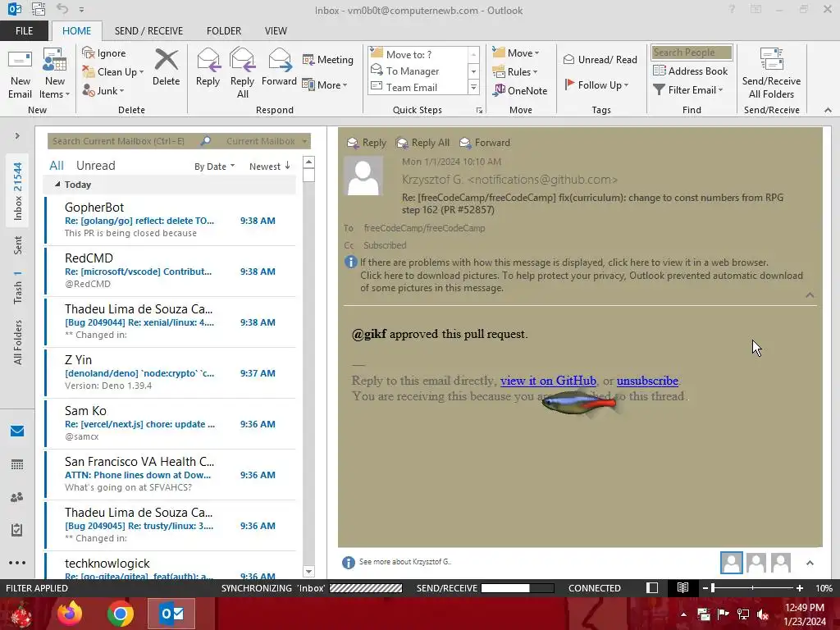Expand the folder pane
This screenshot has height=630, width=840.
(17, 136)
